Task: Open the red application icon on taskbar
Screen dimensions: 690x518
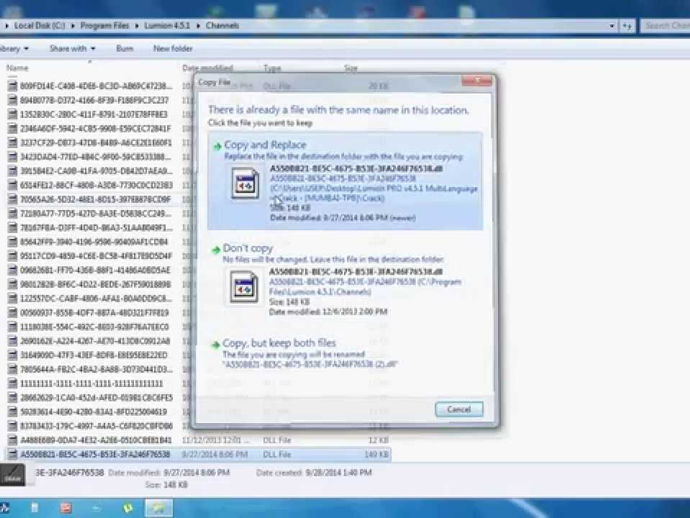Action: click(x=66, y=508)
